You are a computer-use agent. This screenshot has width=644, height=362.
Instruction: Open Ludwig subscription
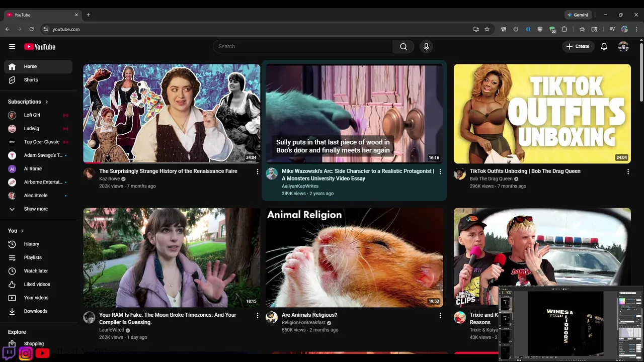38,129
